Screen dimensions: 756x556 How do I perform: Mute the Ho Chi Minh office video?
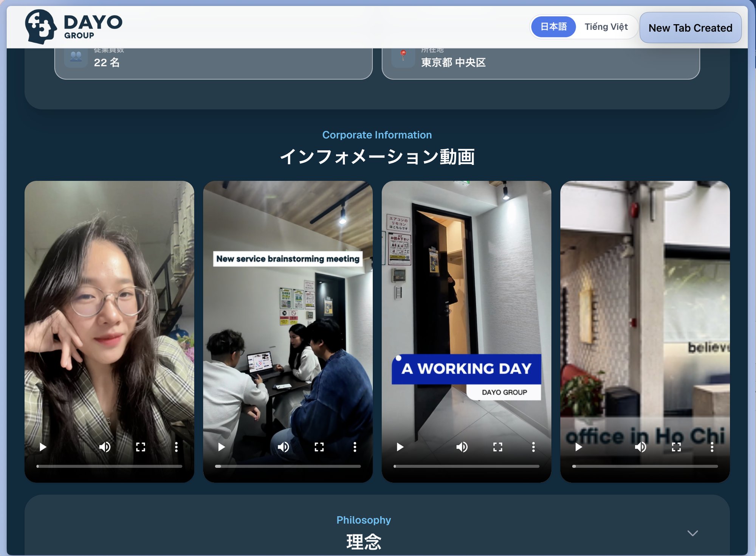(640, 447)
